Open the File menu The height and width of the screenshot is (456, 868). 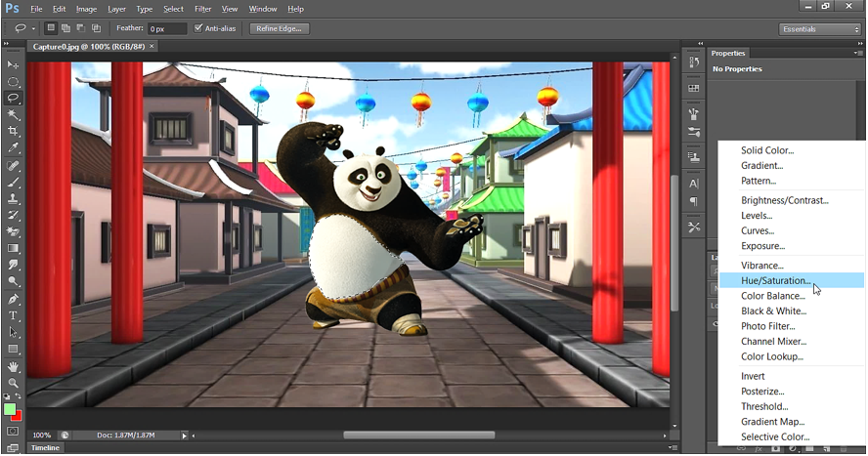(36, 9)
